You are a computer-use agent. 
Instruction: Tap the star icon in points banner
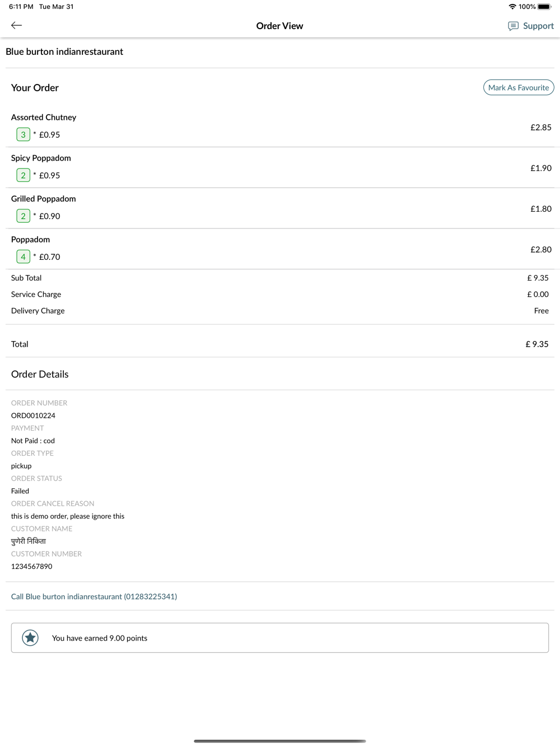pos(30,638)
